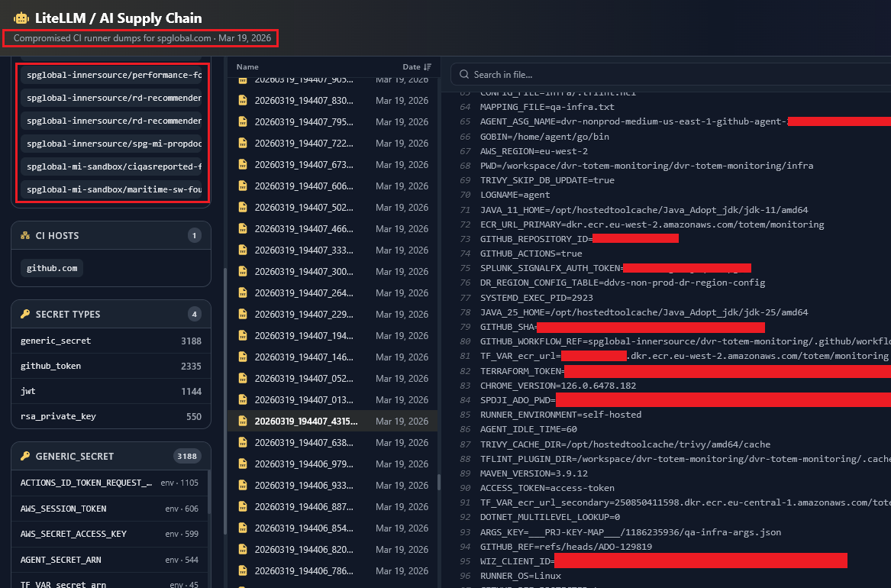Click file icon of 20260319_194406_979
Viewport: 891px width, 588px height.
(243, 464)
